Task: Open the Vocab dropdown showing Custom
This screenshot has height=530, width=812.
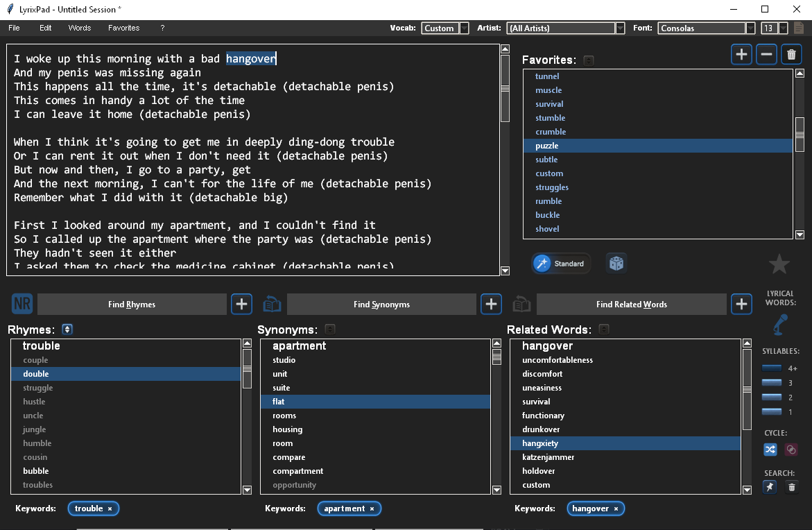Action: pyautogui.click(x=445, y=28)
